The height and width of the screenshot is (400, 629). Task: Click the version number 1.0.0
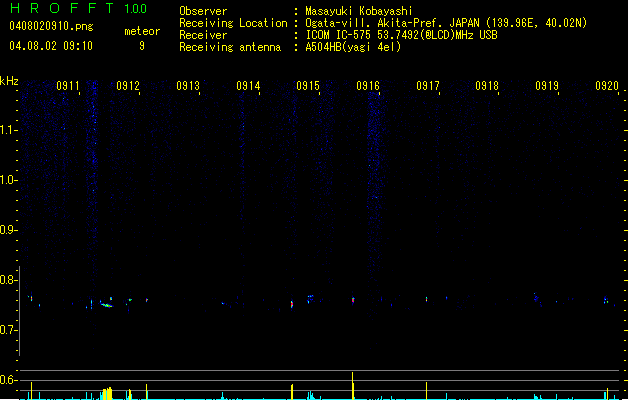(136, 9)
